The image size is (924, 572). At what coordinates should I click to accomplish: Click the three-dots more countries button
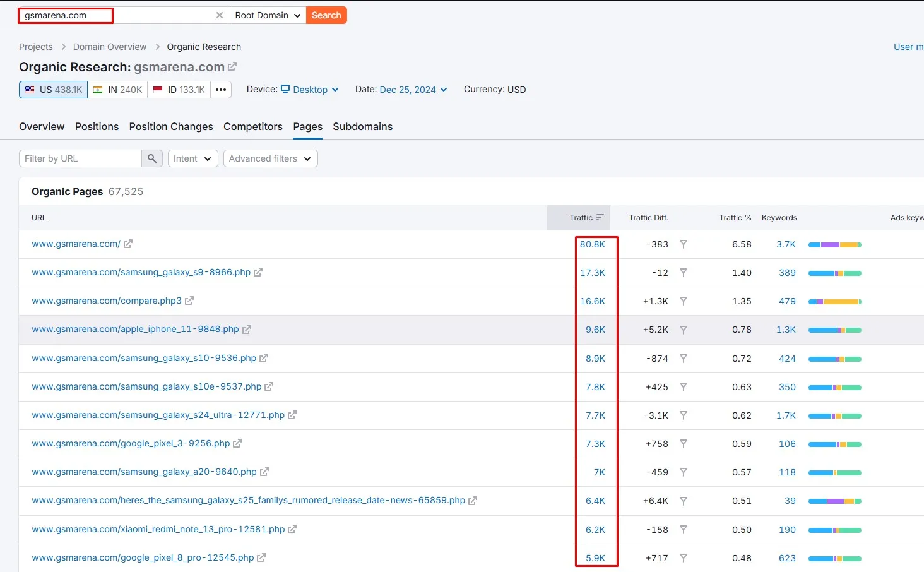click(221, 90)
